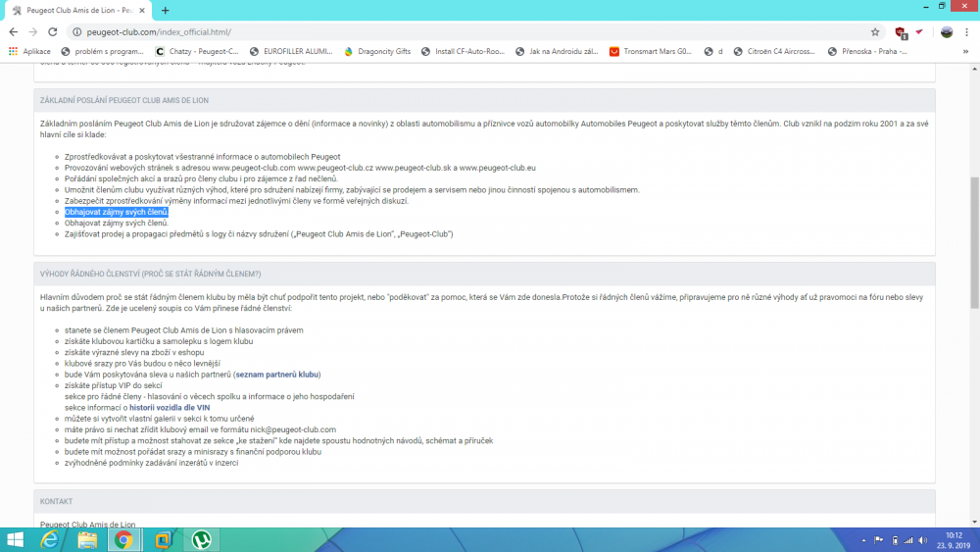
Task: Open uTorrent from the taskbar
Action: tap(201, 539)
